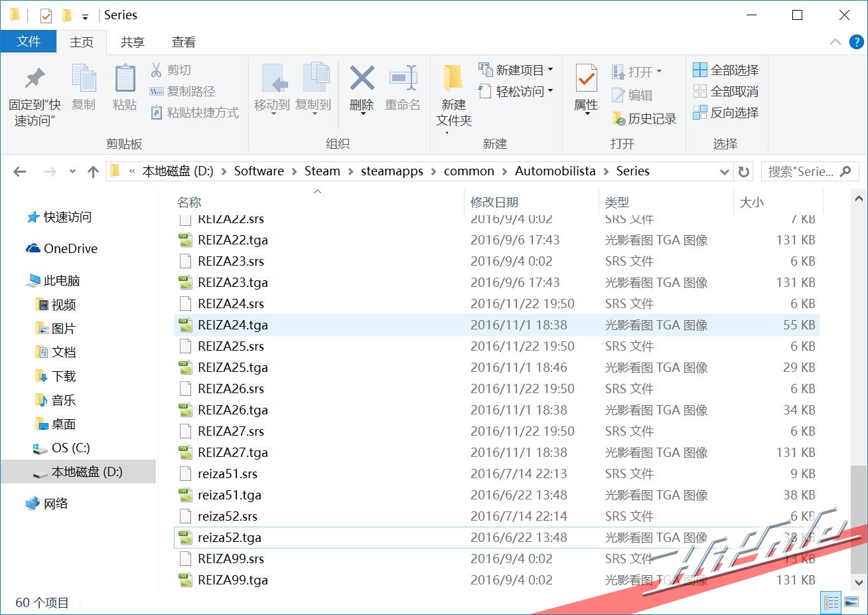The width and height of the screenshot is (868, 615).
Task: Select OS (C:) drive in sidebar
Action: coord(62,448)
